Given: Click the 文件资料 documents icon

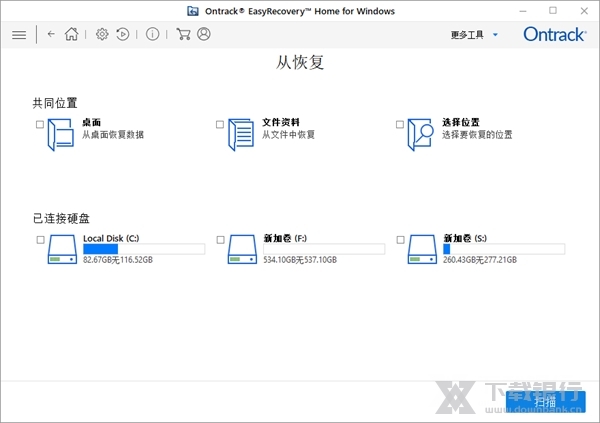Looking at the screenshot, I should pos(241,134).
